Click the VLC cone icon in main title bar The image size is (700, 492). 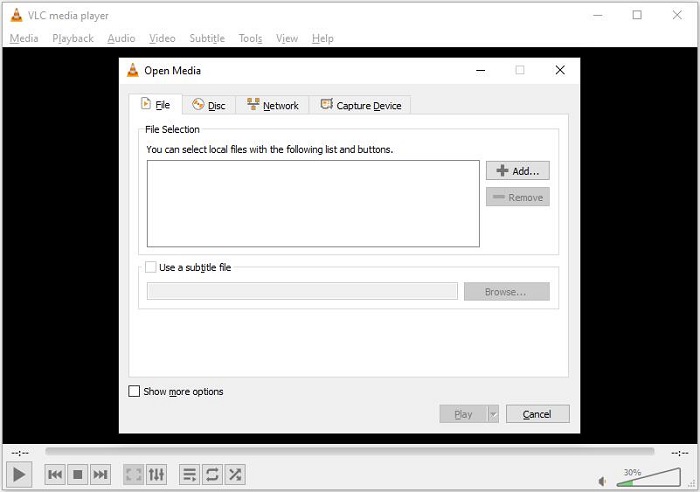[16, 15]
